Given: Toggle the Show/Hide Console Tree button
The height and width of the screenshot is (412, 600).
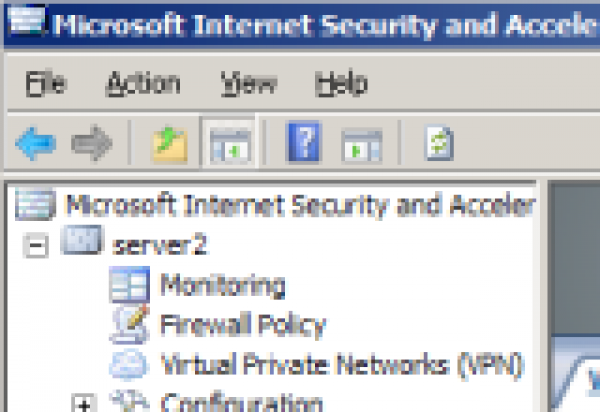Looking at the screenshot, I should click(225, 144).
